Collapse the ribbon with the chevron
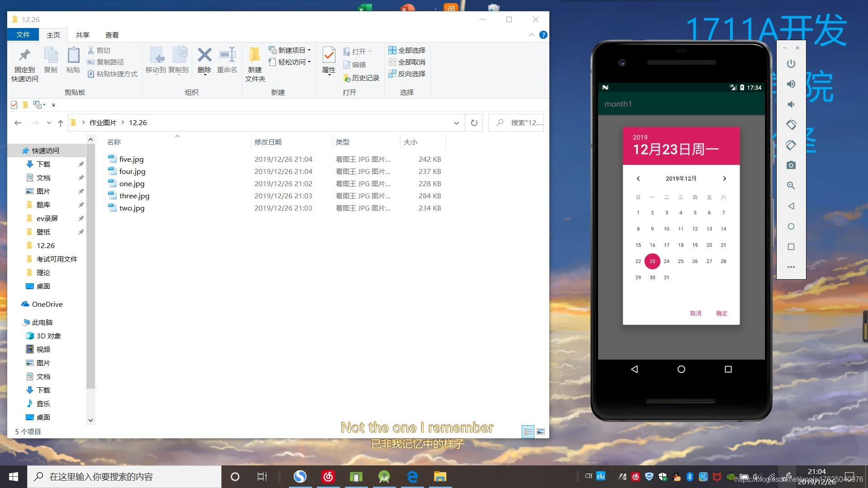Screen dimensions: 868x488 531,35
